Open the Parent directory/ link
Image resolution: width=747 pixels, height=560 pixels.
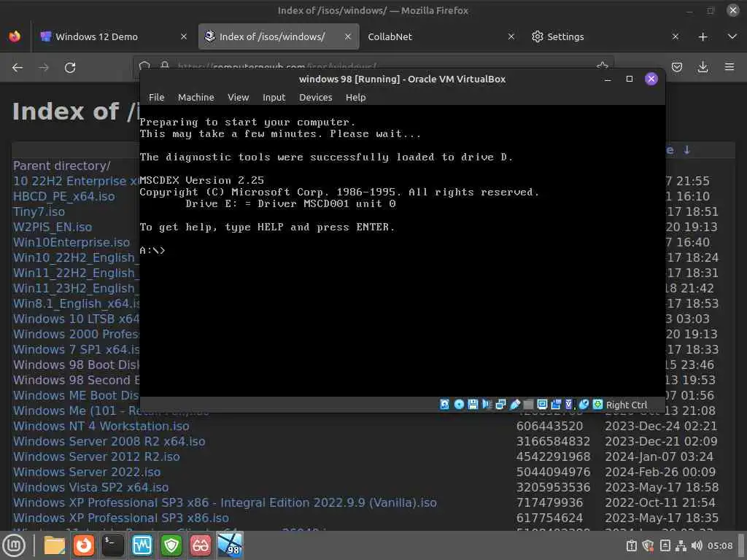point(61,166)
